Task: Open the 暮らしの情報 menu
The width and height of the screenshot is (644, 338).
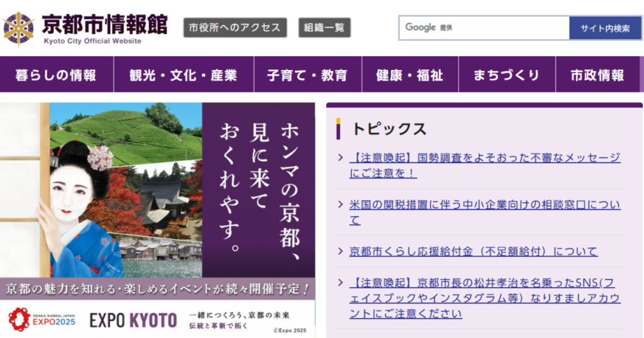Action: [x=56, y=75]
